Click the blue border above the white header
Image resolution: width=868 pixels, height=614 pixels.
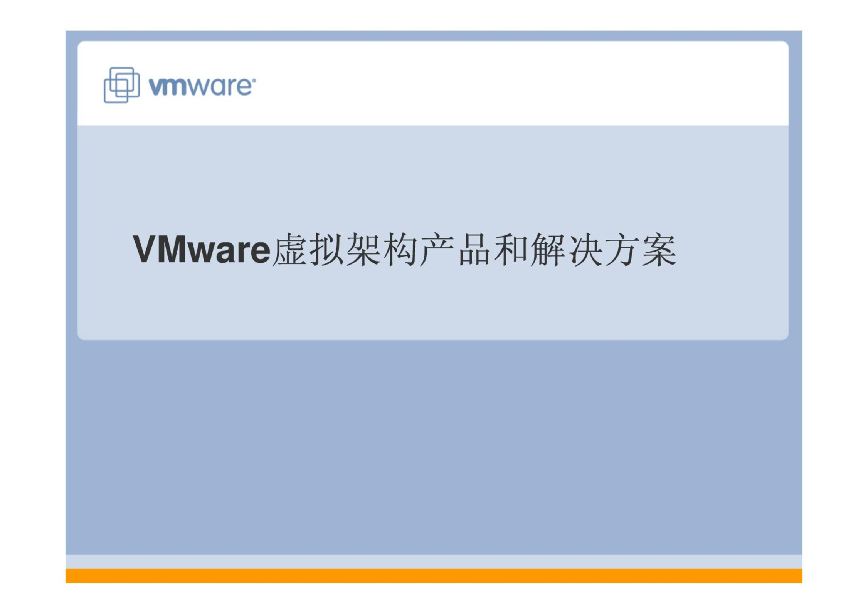[x=434, y=36]
